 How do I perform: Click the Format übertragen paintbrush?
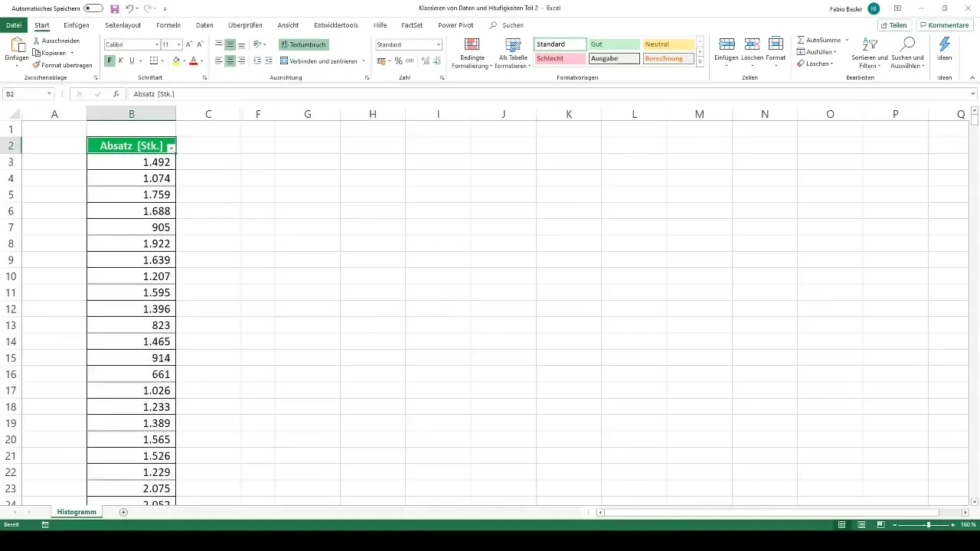[x=37, y=65]
